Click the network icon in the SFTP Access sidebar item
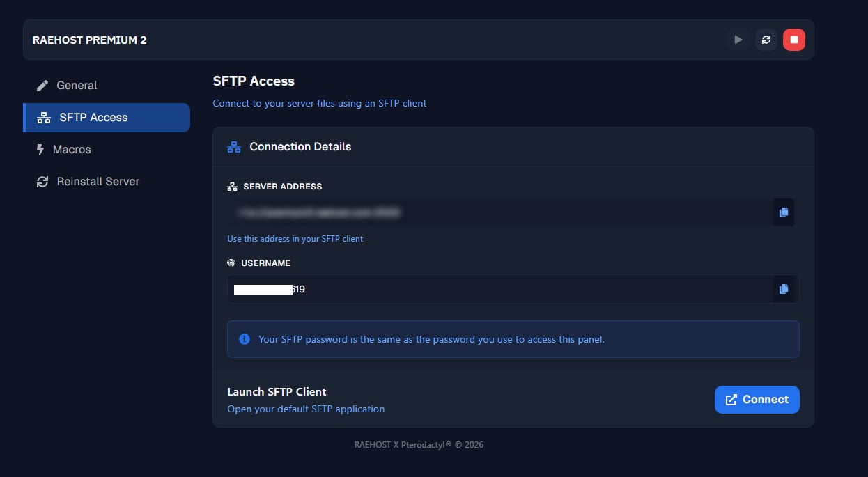Screen dimensions: 868x477 pos(44,118)
